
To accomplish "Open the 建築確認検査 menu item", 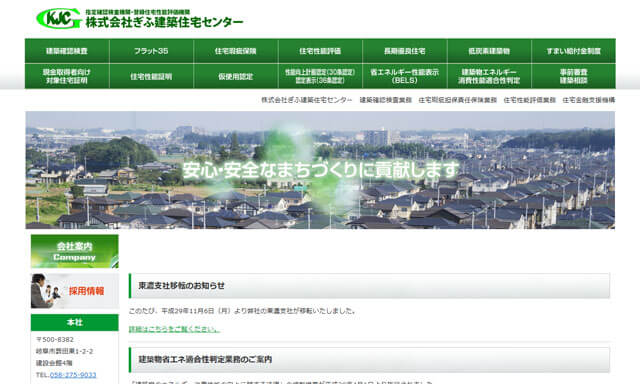I will click(x=67, y=51).
